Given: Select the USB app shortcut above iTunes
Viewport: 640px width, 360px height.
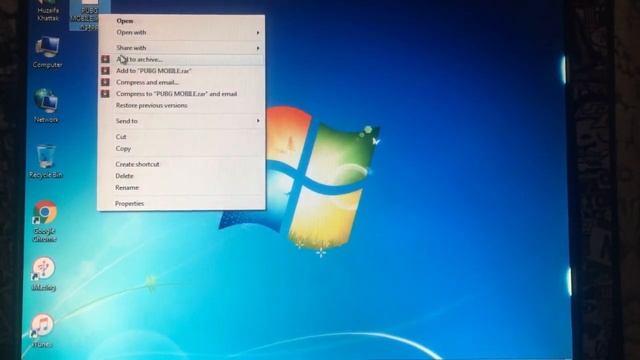Looking at the screenshot, I should point(43,273).
